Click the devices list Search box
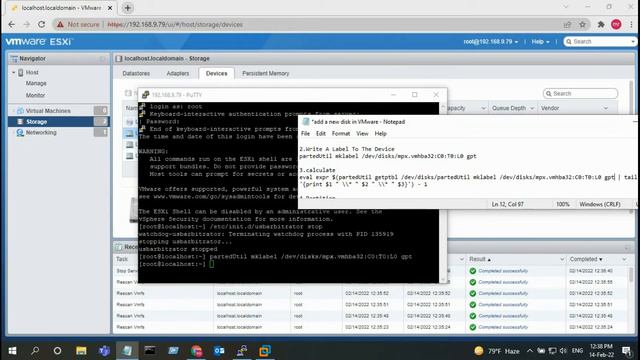The width and height of the screenshot is (640, 360). (x=580, y=93)
